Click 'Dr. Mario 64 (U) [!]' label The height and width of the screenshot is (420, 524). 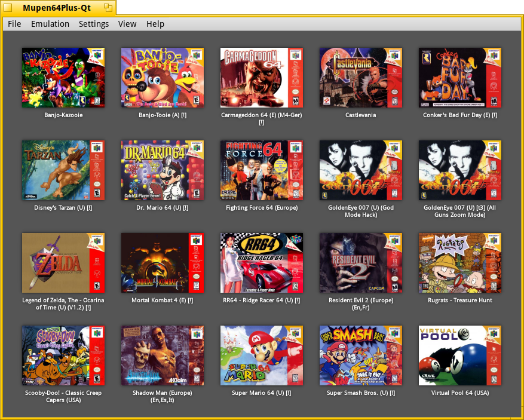click(x=163, y=207)
